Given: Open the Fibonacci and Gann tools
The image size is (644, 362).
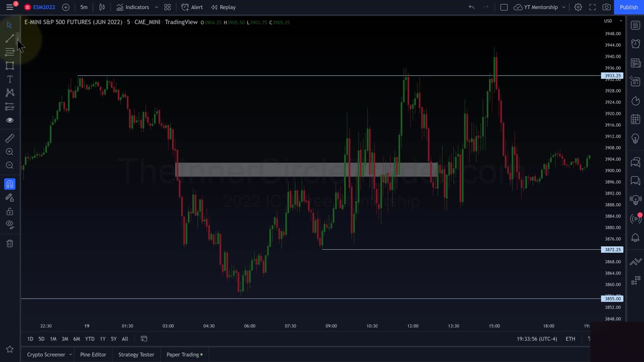Looking at the screenshot, I should (9, 52).
